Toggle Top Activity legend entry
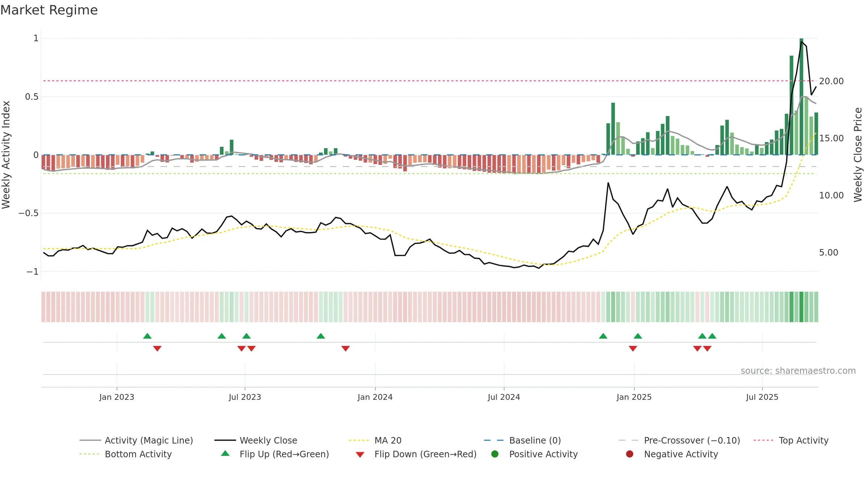868x488 pixels. (791, 440)
